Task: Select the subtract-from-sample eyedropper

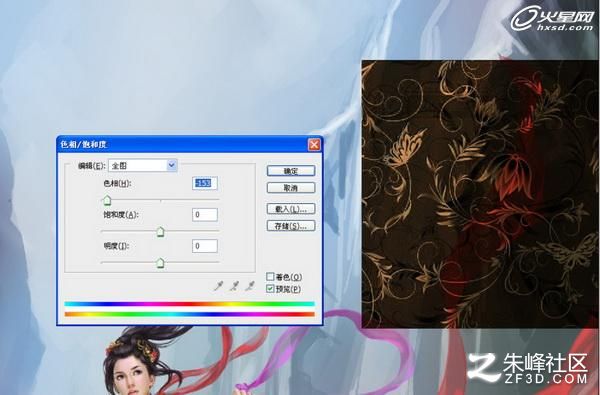Action: [x=250, y=286]
